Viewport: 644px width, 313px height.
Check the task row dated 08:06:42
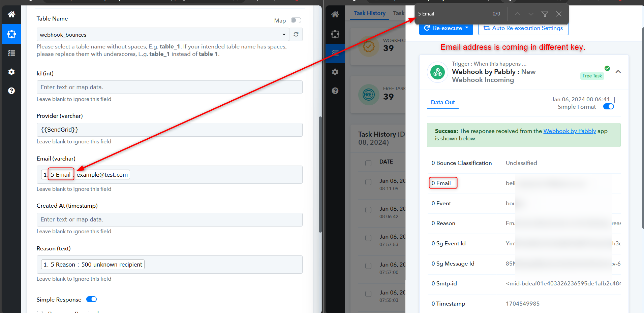coord(368,210)
